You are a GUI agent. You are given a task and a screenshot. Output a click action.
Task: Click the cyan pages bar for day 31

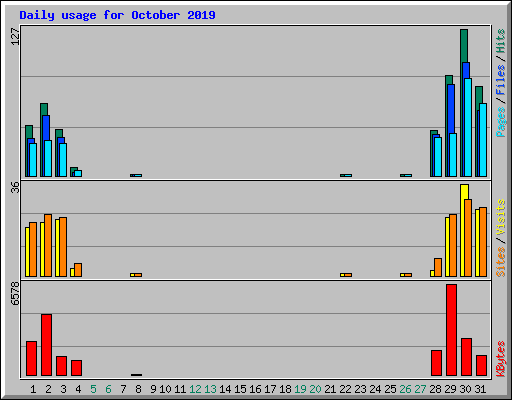[x=483, y=140]
